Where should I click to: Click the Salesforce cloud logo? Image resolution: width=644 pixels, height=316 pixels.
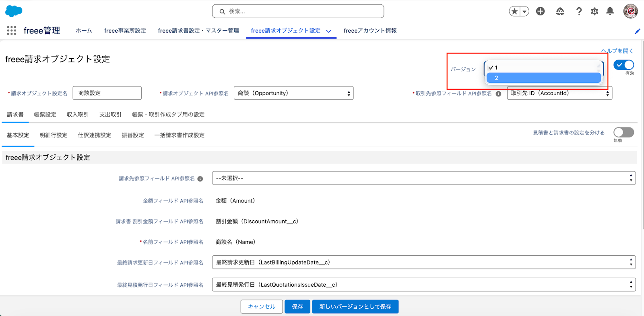[x=14, y=11]
